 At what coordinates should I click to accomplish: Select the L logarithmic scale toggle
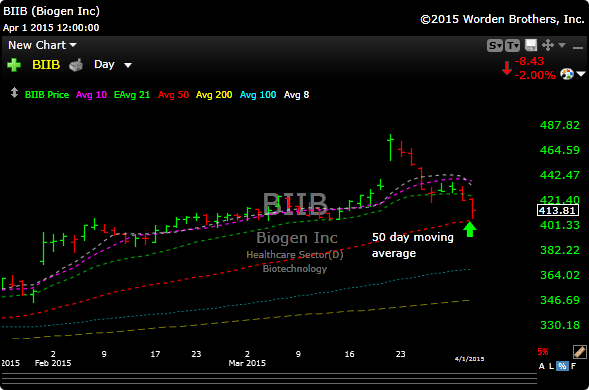pos(551,366)
